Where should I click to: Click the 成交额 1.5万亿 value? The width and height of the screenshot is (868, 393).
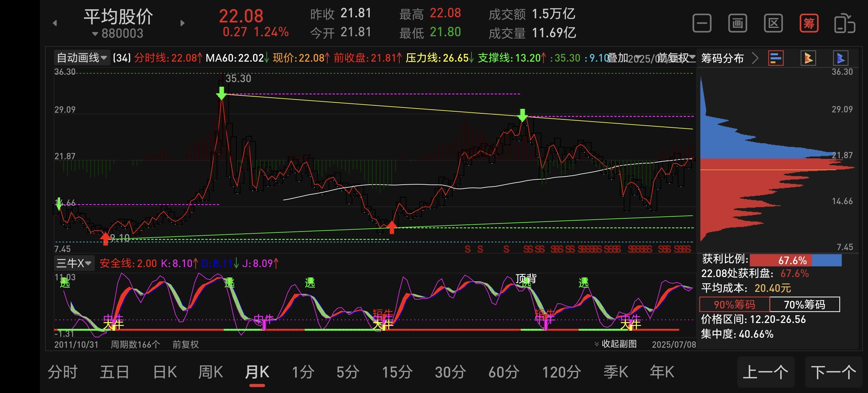point(553,14)
